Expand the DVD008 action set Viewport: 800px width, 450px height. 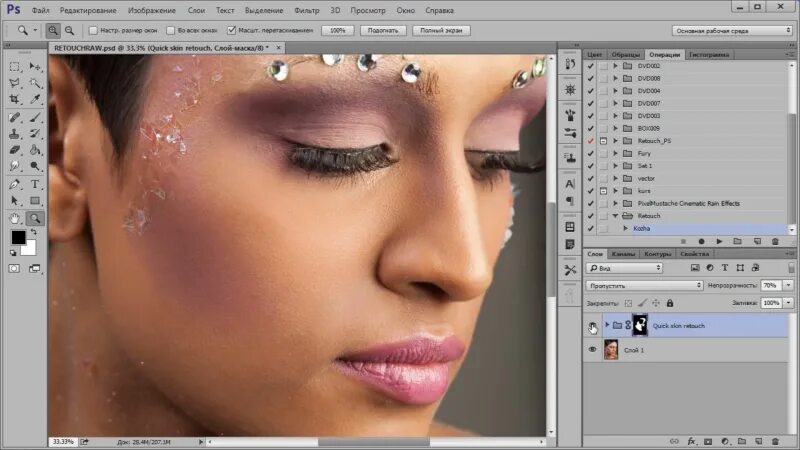(615, 79)
